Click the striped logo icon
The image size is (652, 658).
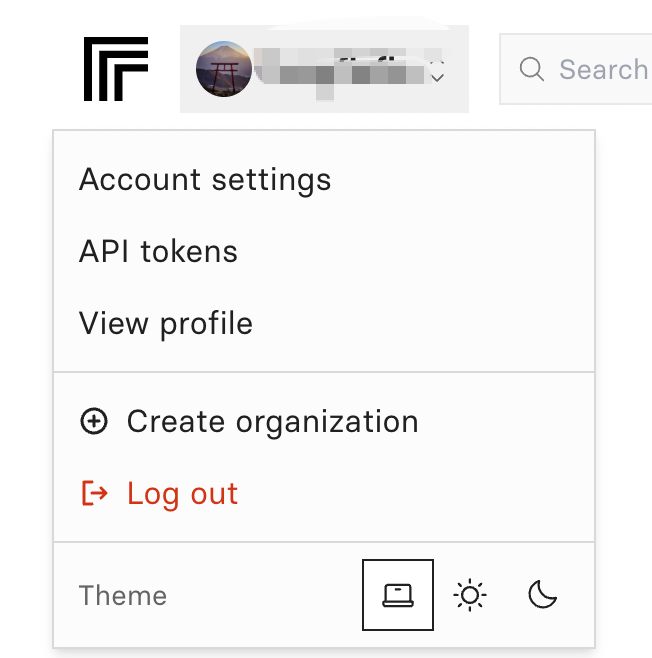click(x=116, y=69)
